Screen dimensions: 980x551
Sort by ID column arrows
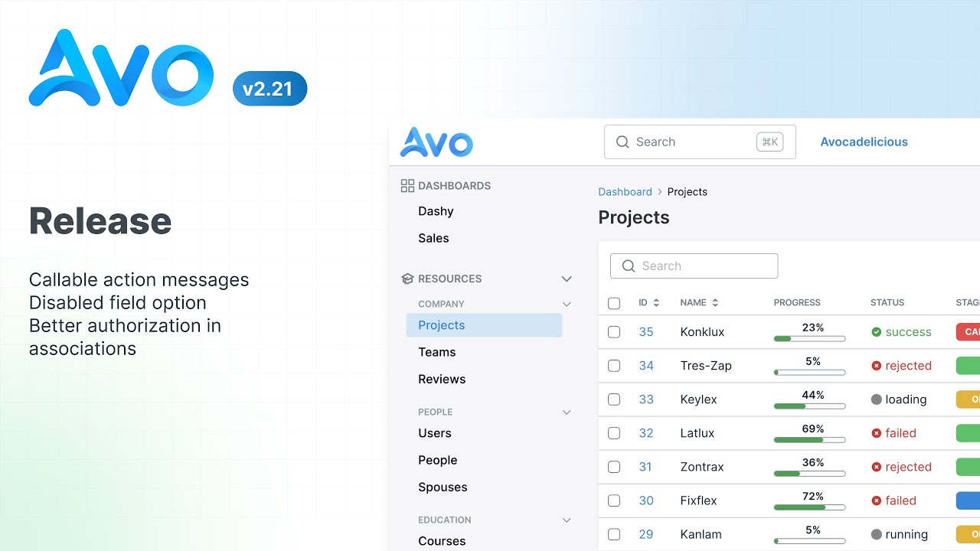[x=656, y=303]
